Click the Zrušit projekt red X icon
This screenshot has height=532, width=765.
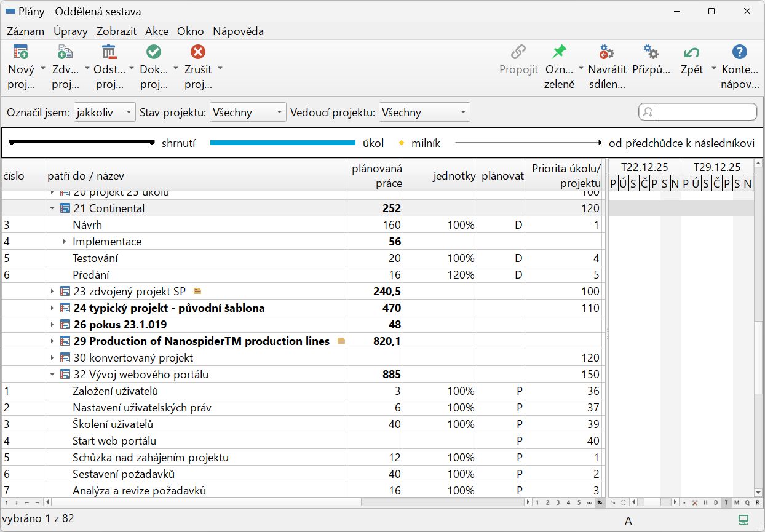click(x=197, y=52)
